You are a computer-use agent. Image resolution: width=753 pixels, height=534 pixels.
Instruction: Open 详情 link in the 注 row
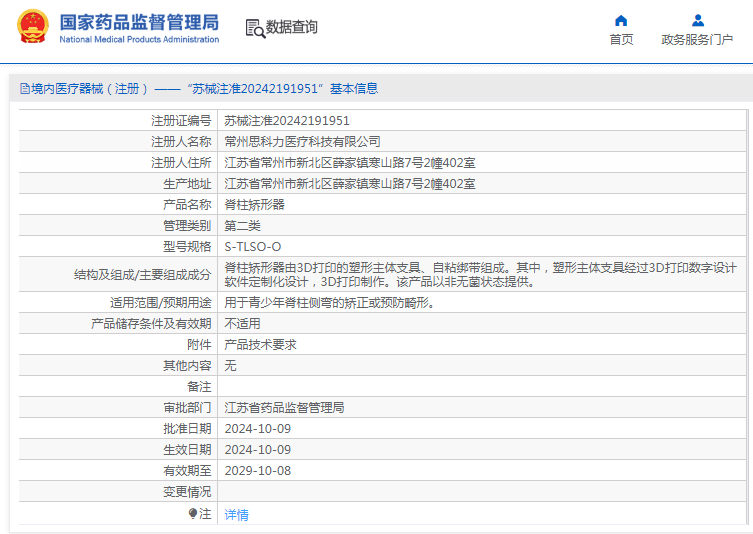236,515
